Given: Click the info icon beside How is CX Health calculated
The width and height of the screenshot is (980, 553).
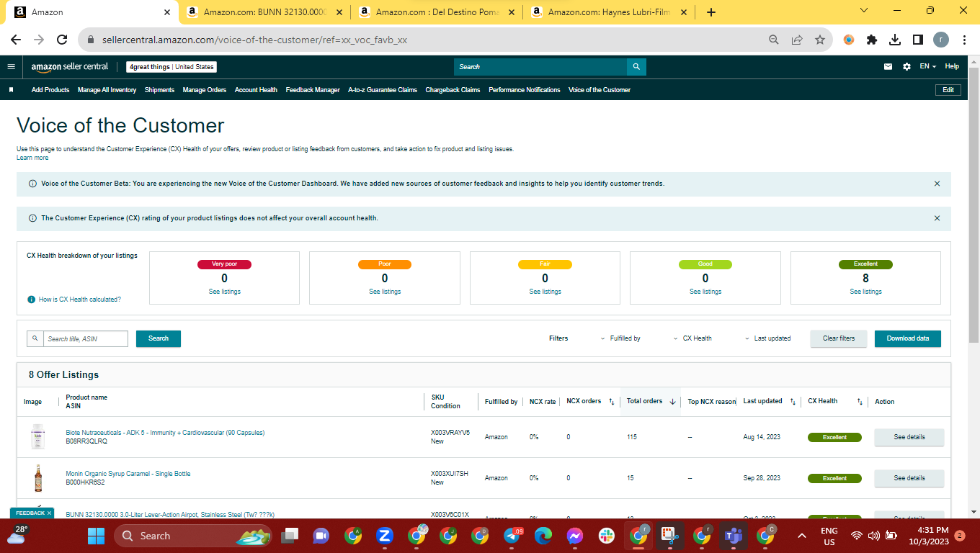Looking at the screenshot, I should 31,300.
